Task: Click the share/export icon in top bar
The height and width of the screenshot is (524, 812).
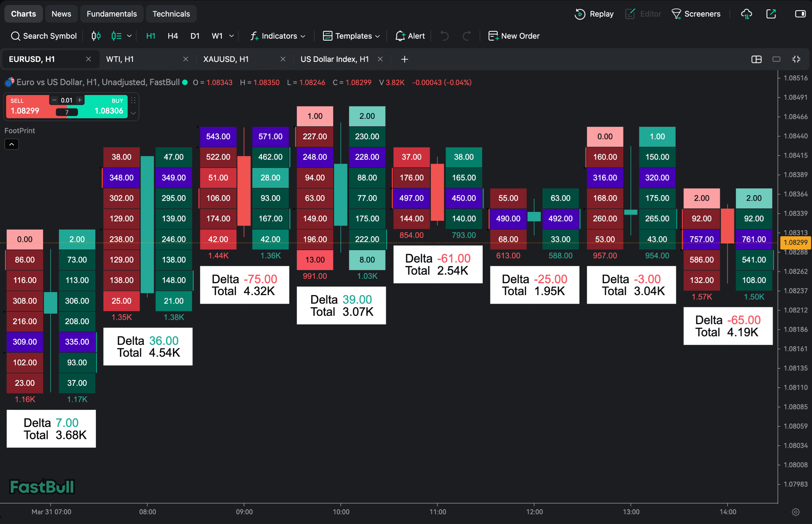Action: point(771,14)
